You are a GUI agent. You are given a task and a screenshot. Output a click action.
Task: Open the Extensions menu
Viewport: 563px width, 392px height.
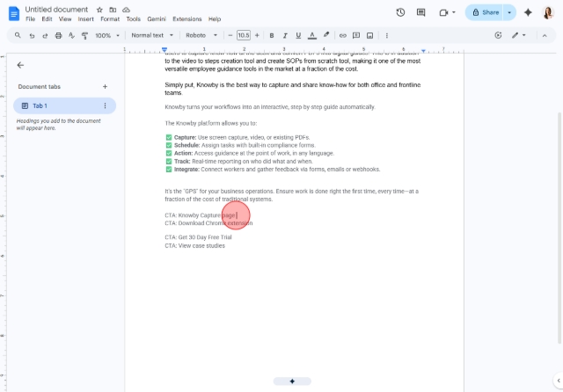(187, 19)
